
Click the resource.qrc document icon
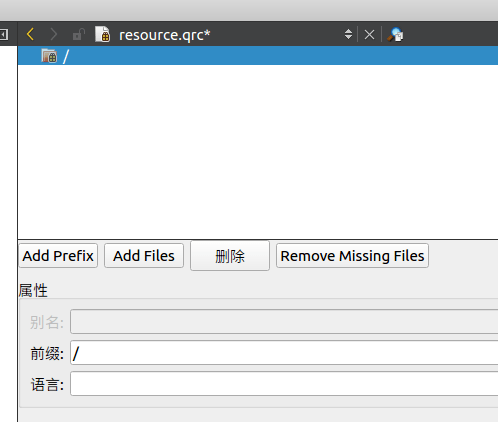tap(102, 34)
